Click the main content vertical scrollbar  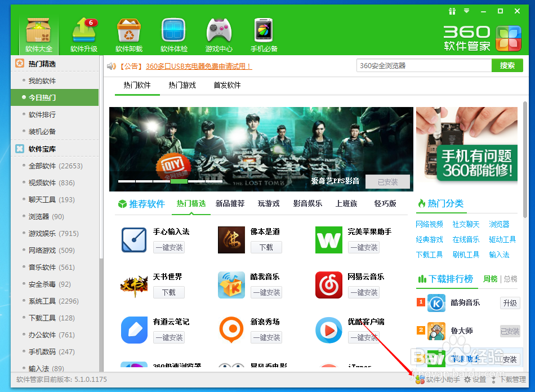525,159
